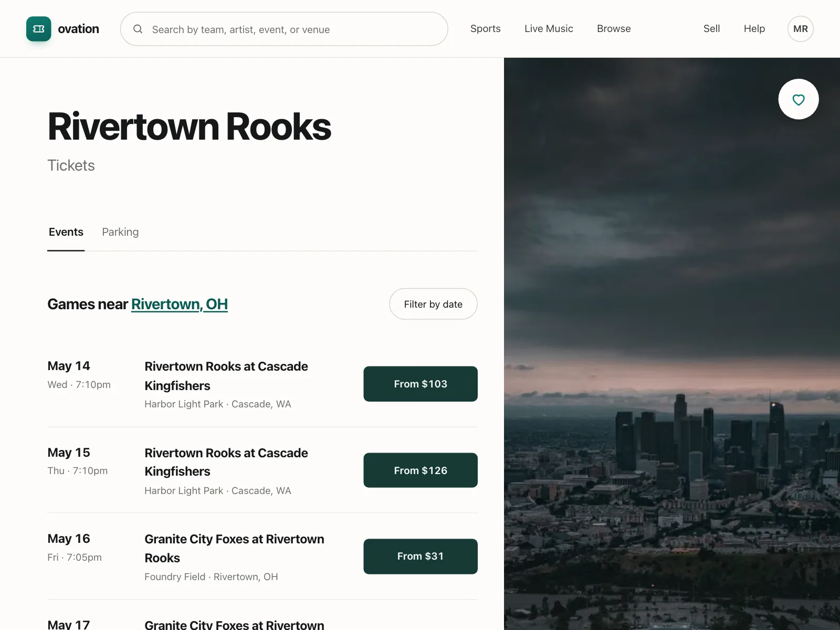This screenshot has width=840, height=630.
Task: Open the MR profile avatar
Action: (x=801, y=29)
